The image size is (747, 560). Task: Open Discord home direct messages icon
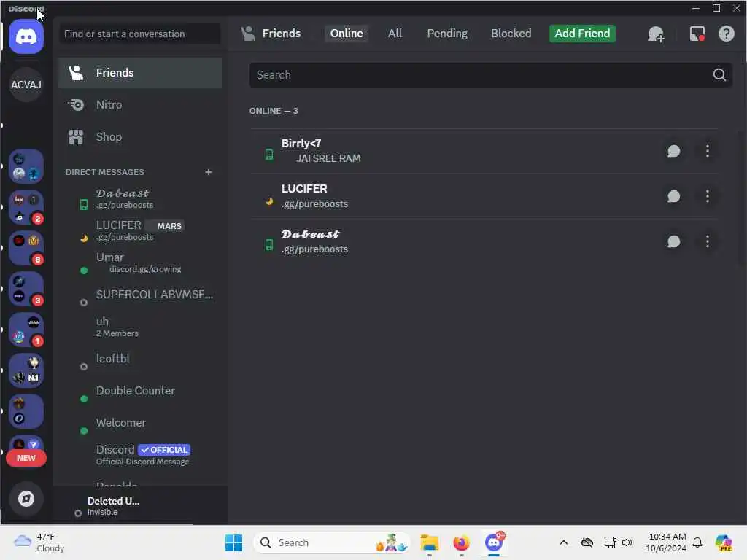tap(26, 36)
